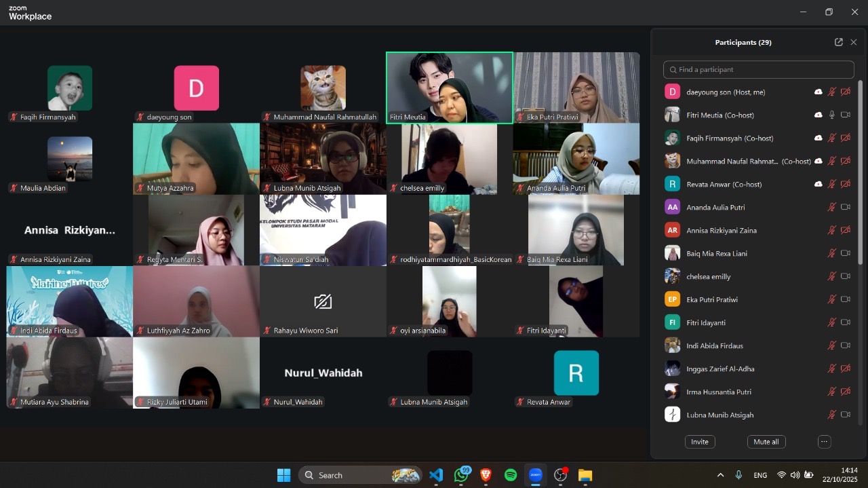This screenshot has width=868, height=488.
Task: Open WhatsApp from the taskbar
Action: pos(462,475)
